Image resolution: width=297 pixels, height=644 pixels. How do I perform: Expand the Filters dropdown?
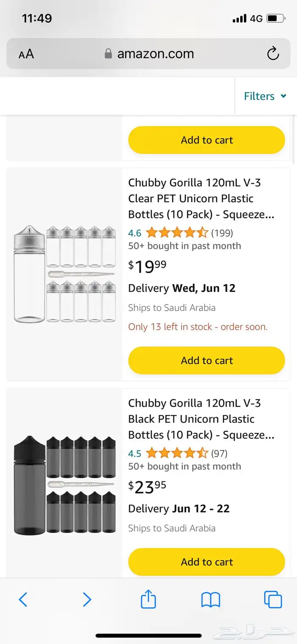point(265,96)
